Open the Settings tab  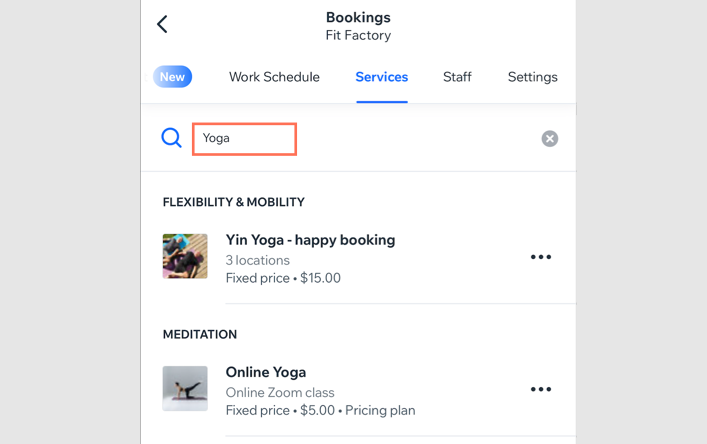(x=532, y=77)
